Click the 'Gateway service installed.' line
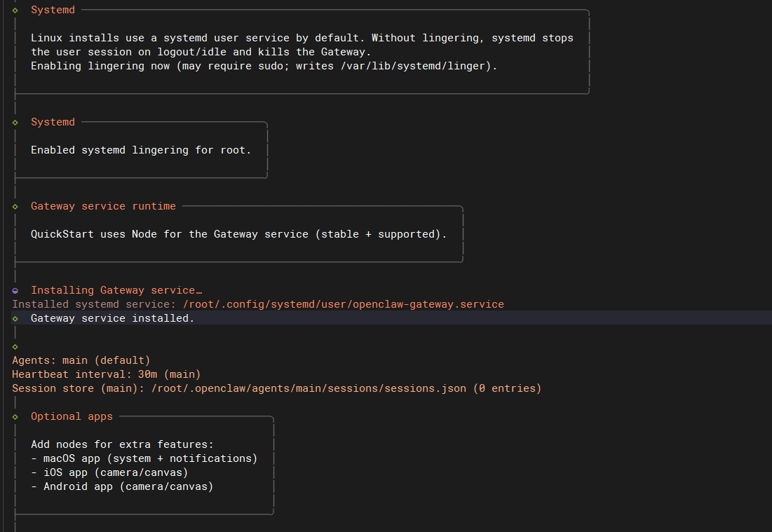Image resolution: width=772 pixels, height=532 pixels. coord(113,318)
